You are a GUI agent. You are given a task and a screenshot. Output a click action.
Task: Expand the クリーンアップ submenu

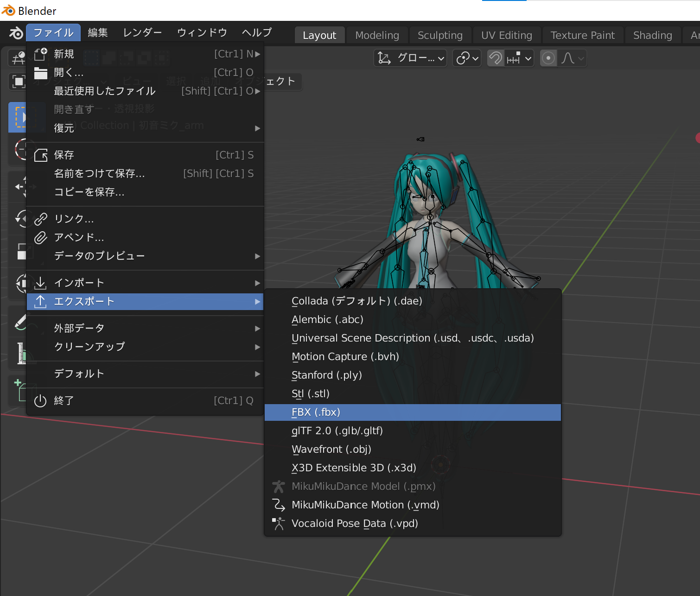[146, 347]
